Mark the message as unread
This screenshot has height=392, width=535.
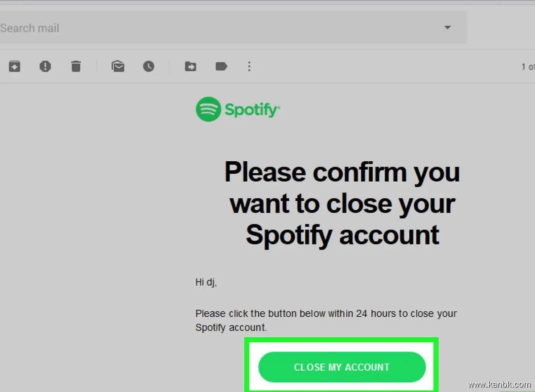(118, 66)
